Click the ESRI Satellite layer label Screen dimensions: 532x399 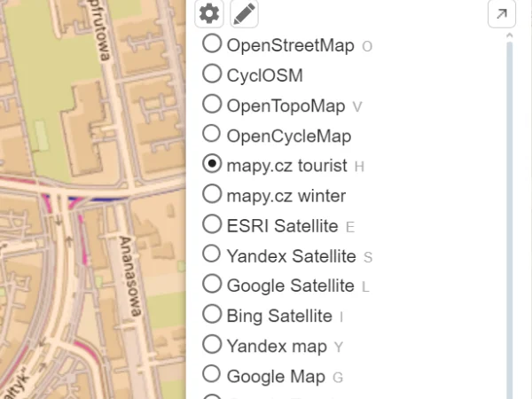[283, 225]
